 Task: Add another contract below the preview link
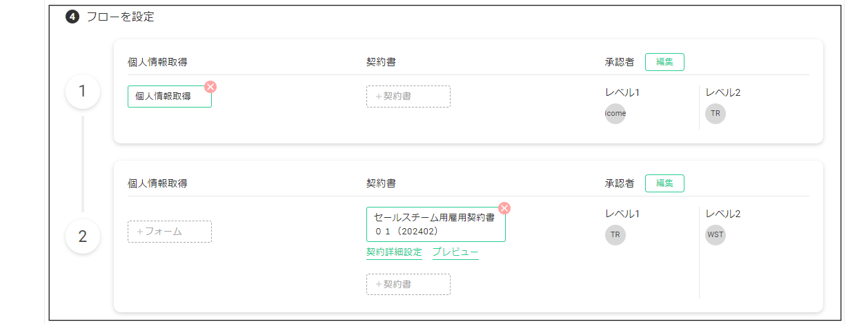pos(408,284)
